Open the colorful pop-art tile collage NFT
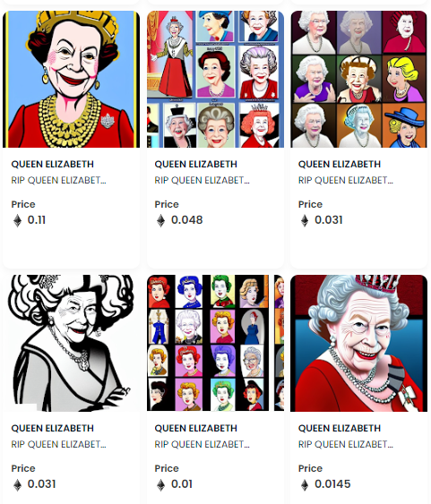Screen dimensions: 431x504 click(x=215, y=343)
